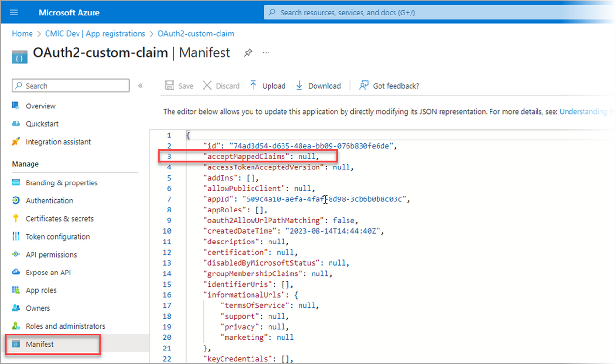
Task: Open the Got feedback? option
Action: tap(389, 86)
